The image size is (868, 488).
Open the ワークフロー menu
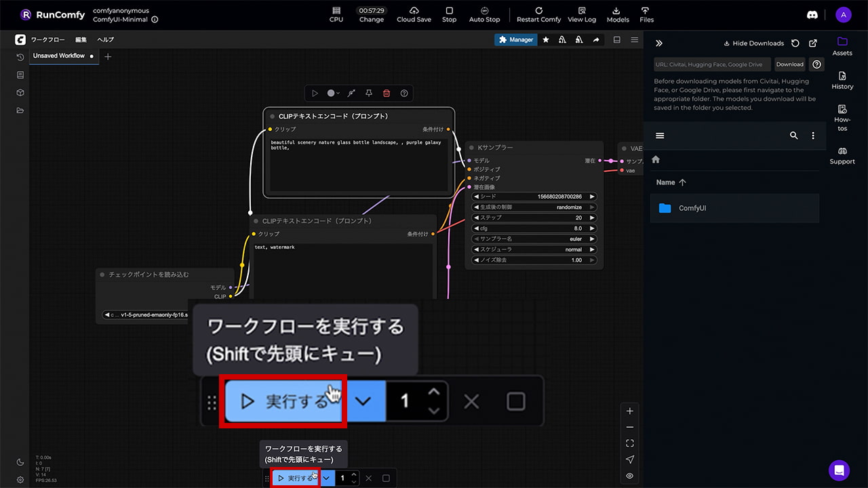click(47, 40)
